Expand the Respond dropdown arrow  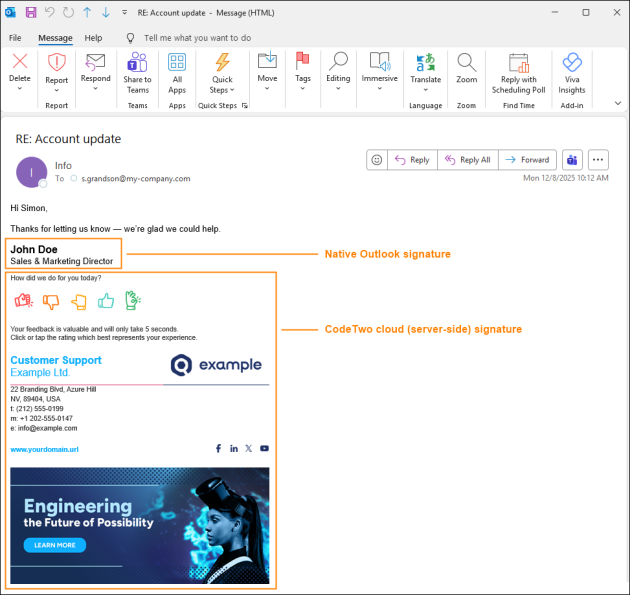(x=96, y=88)
